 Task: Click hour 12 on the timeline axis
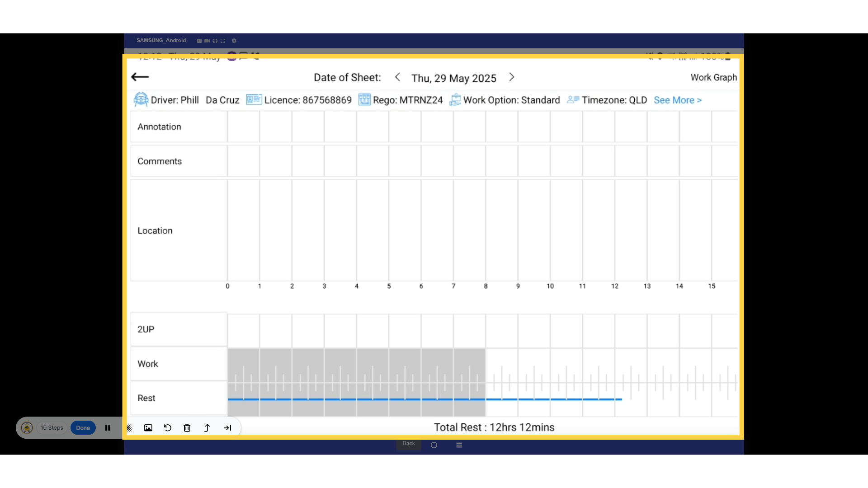click(x=615, y=286)
